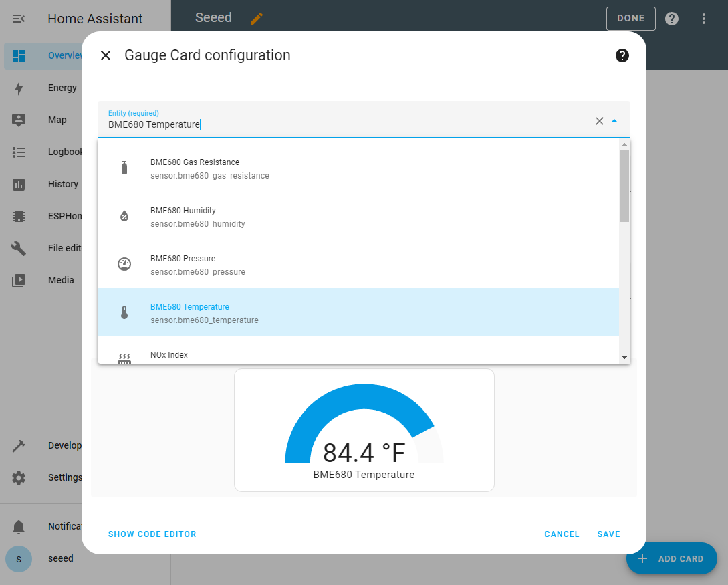Click the 84.4 °F gauge value
Screen dimensions: 728x585
364,453
